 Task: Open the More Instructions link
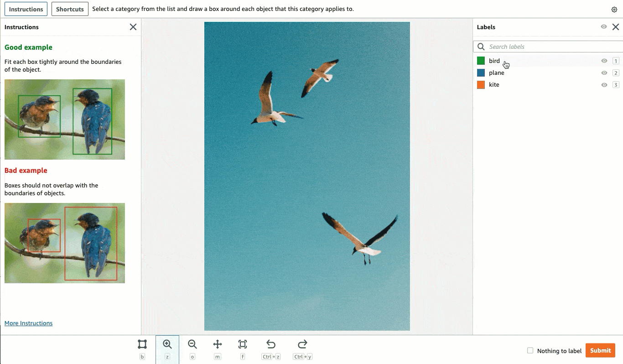point(28,323)
